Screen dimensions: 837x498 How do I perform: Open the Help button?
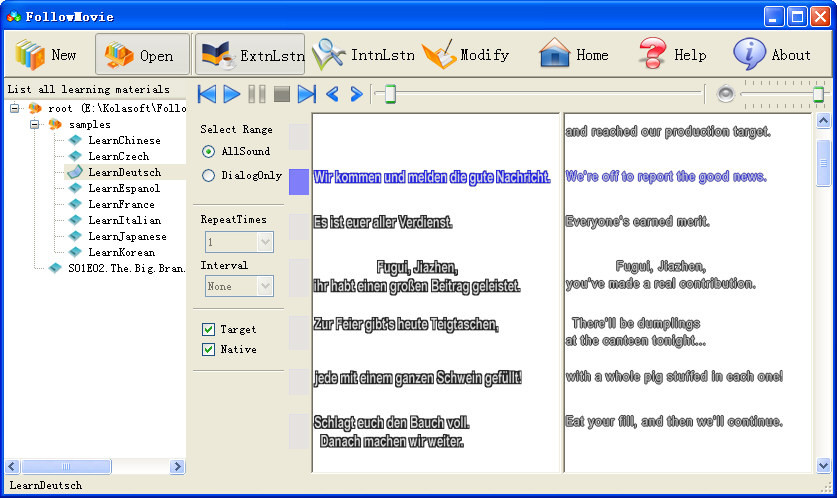click(673, 54)
